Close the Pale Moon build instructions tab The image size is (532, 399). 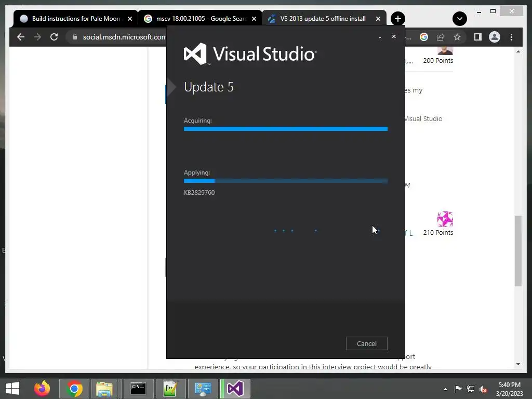[129, 19]
